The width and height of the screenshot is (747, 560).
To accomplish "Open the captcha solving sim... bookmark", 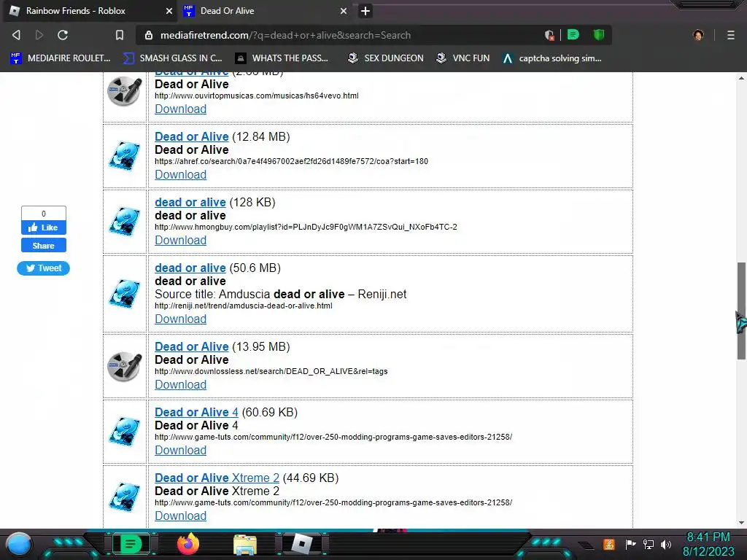I will (x=552, y=58).
